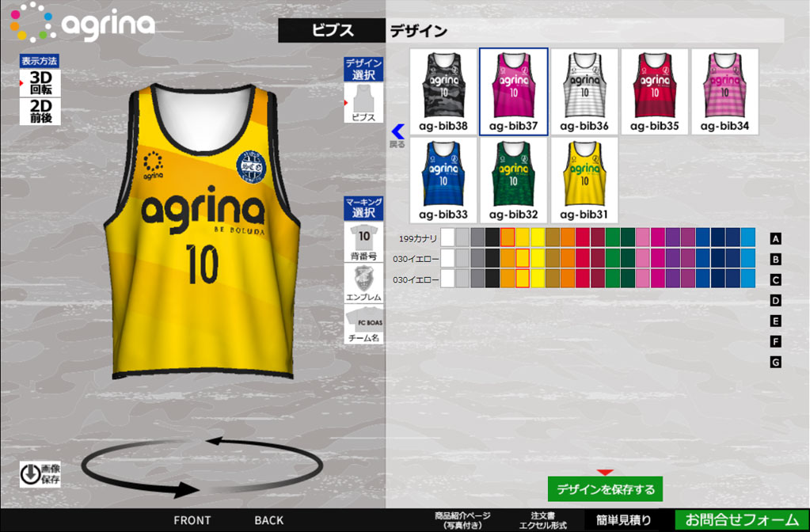
Task: Open 注文書 エクセル形式 link
Action: coord(542,520)
